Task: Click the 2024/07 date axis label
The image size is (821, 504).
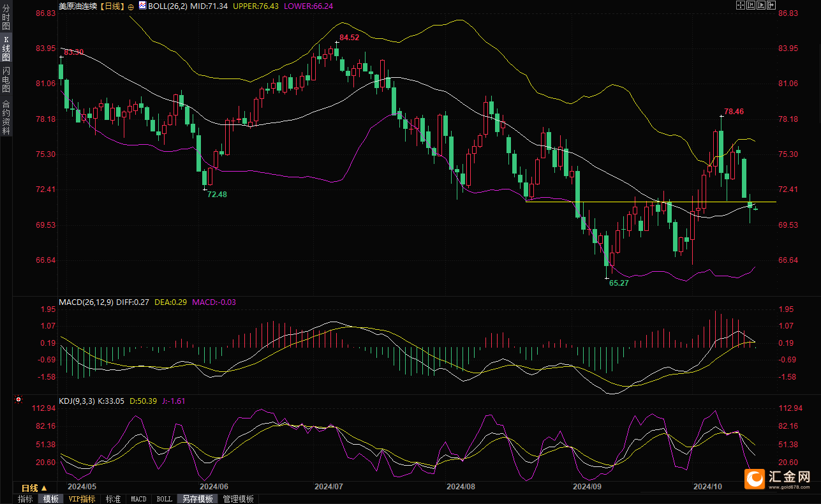Action: click(329, 486)
